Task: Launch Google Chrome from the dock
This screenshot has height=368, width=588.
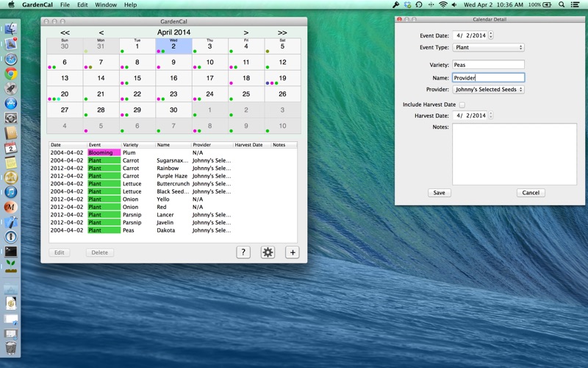Action: pyautogui.click(x=11, y=74)
